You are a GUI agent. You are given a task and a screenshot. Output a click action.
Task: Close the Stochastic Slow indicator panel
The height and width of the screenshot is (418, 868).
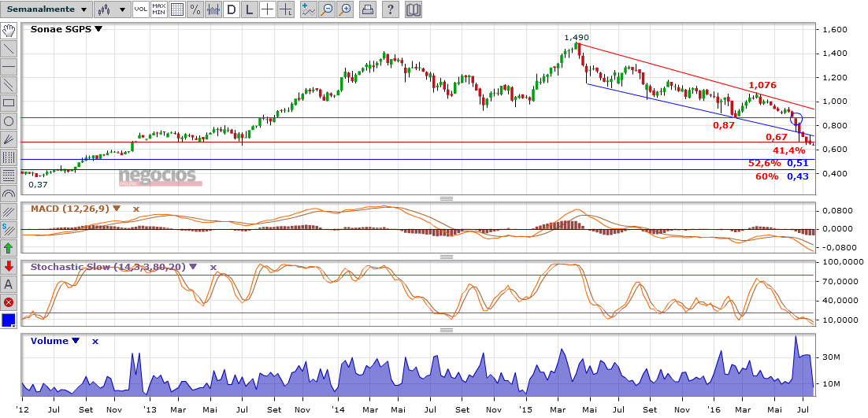(x=213, y=267)
